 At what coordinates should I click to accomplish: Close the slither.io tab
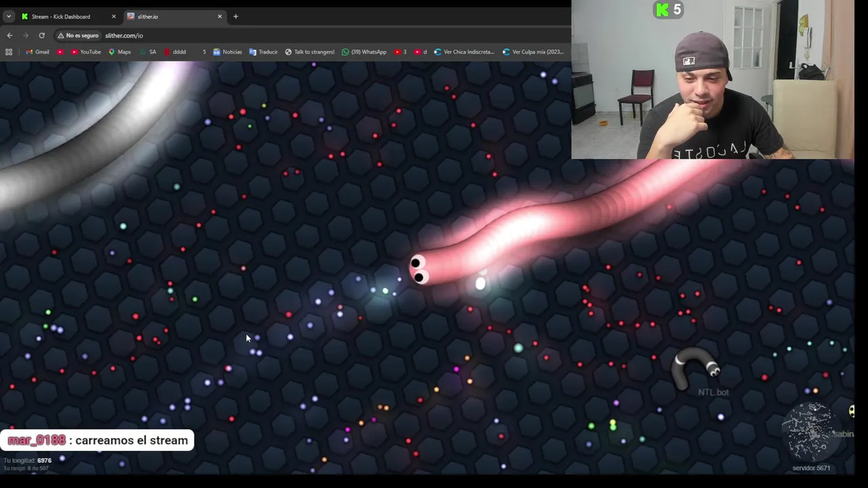(x=220, y=16)
